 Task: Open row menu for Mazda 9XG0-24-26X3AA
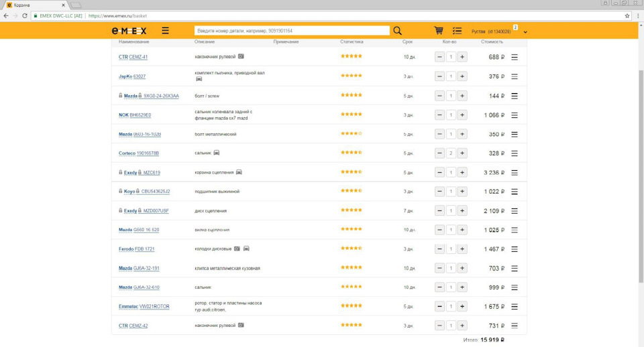(515, 96)
